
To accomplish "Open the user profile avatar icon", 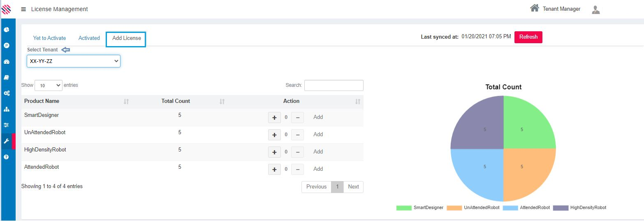I will 595,9.
